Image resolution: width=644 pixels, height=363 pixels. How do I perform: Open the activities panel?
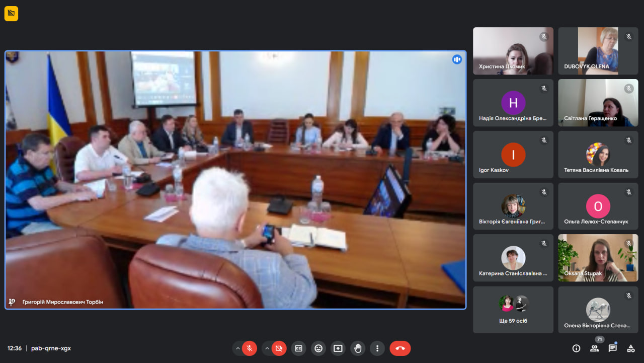click(x=630, y=348)
